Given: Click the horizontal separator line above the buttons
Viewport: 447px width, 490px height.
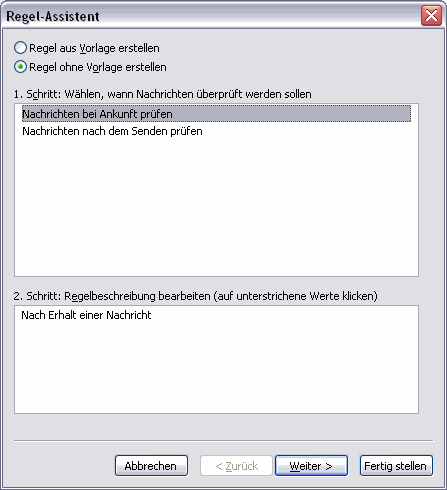Looking at the screenshot, I should pyautogui.click(x=224, y=441).
